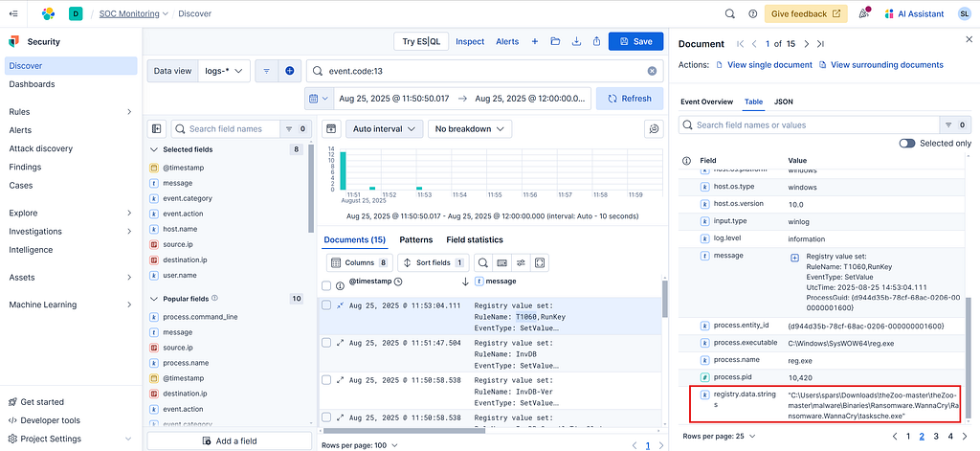The height and width of the screenshot is (451, 980).
Task: Open the No breakdown dropdown
Action: (469, 128)
